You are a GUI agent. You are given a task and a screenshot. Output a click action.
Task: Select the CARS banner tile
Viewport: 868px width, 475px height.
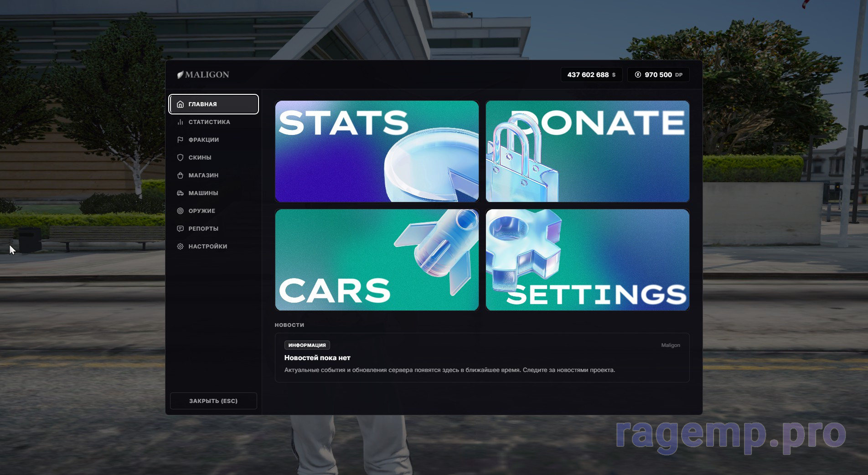tap(377, 260)
